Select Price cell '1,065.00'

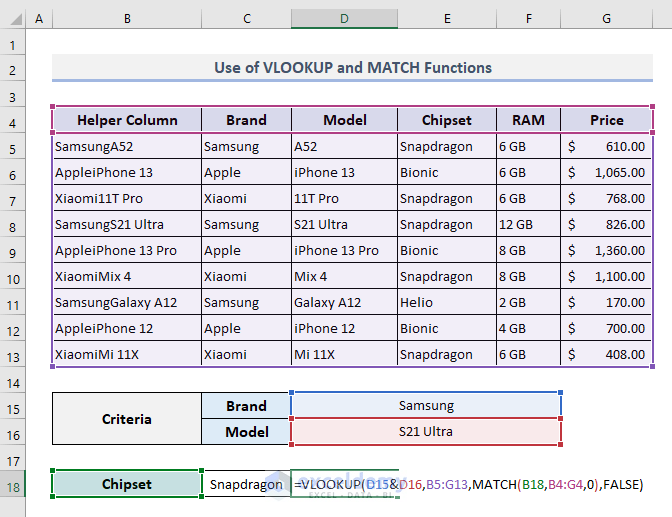click(606, 172)
